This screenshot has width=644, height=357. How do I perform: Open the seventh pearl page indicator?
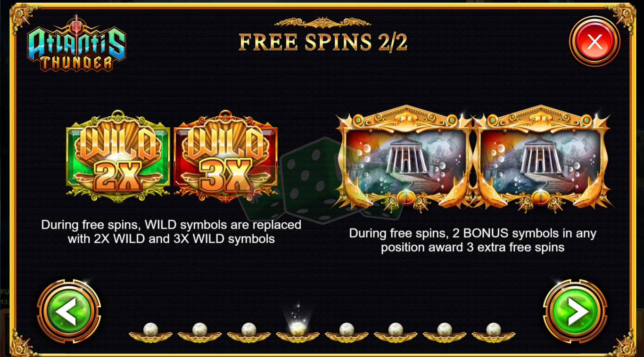click(x=445, y=333)
